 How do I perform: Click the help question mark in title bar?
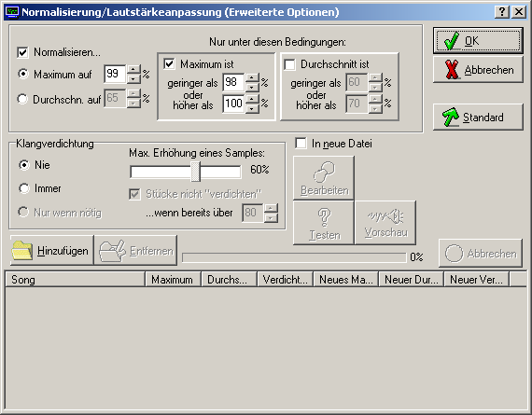[x=502, y=12]
